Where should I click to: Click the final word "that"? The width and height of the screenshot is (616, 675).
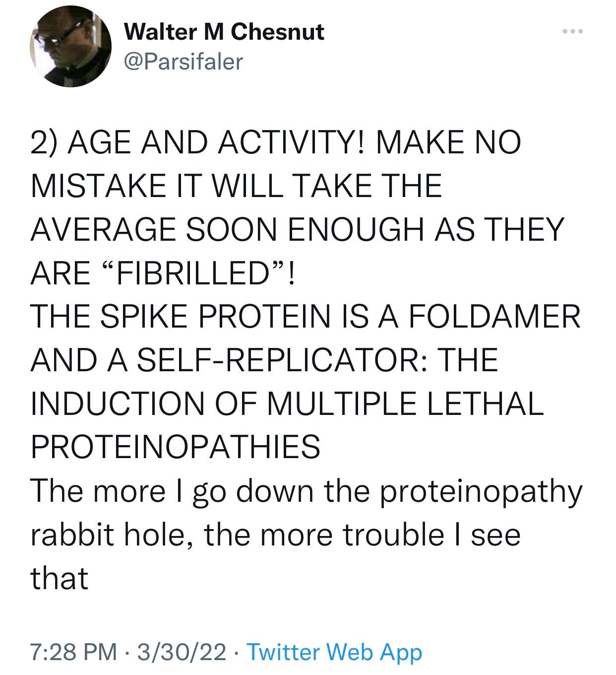tap(59, 578)
